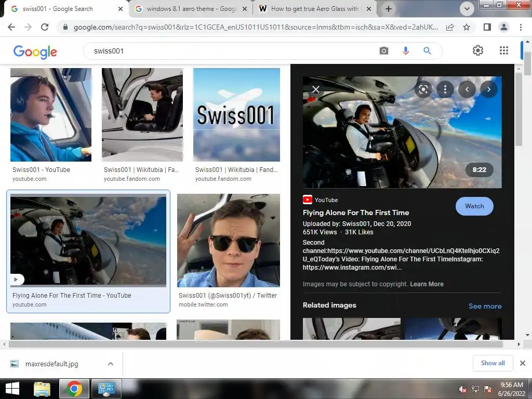Bookmark this page with the star icon

point(467,27)
